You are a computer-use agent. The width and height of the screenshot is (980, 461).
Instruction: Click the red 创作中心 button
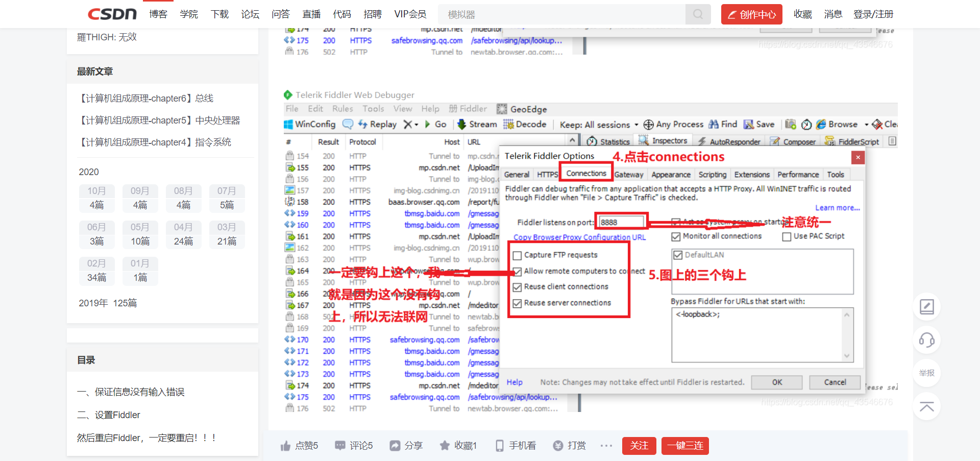point(751,14)
